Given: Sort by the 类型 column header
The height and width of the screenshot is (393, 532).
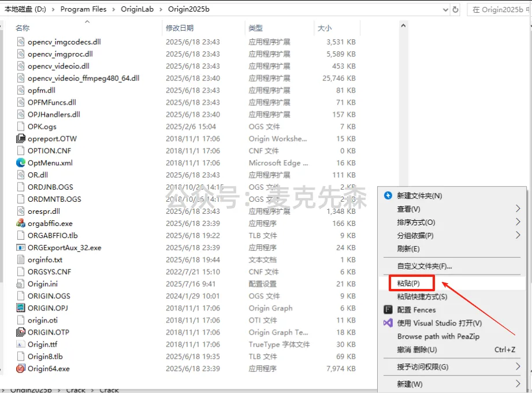Looking at the screenshot, I should 255,28.
